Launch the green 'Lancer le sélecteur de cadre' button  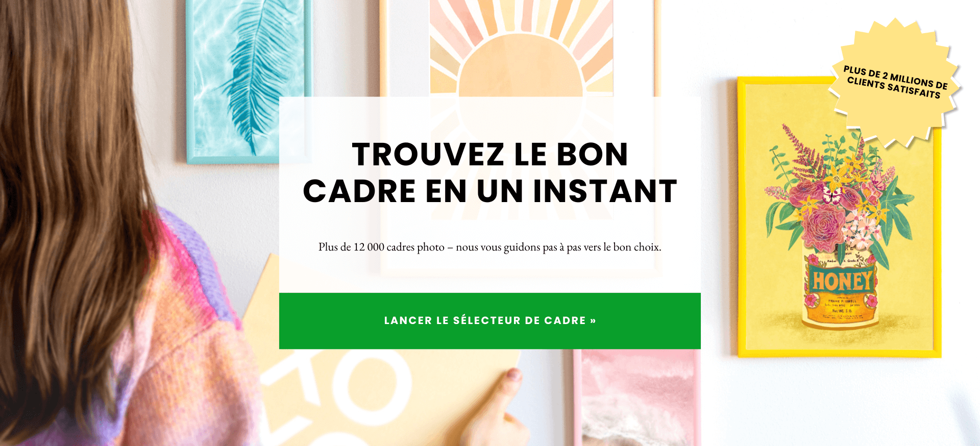click(490, 320)
